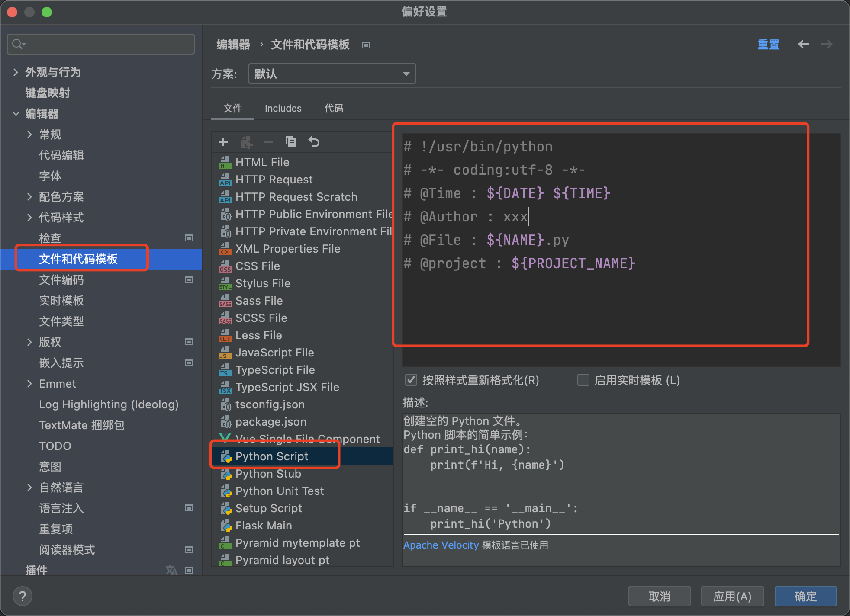Open the 方案 scheme dropdown
This screenshot has height=616, width=850.
pos(332,74)
